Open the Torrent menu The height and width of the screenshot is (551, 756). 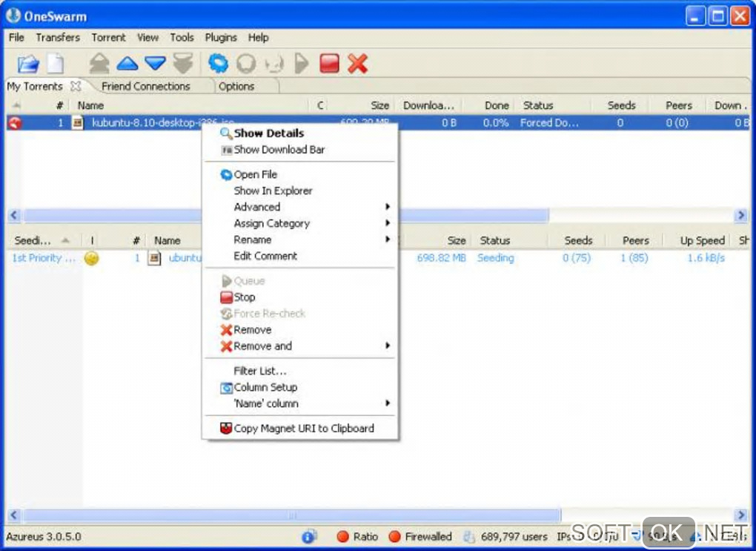coord(108,38)
